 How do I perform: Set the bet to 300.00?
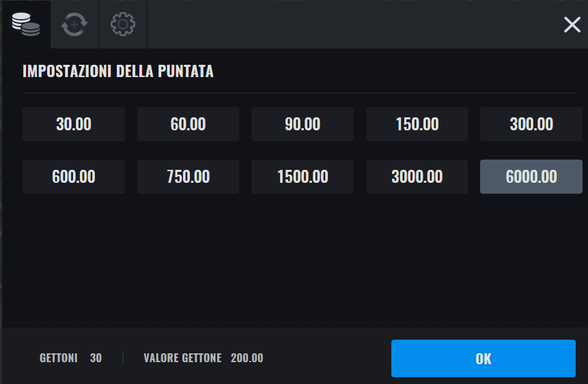point(531,124)
